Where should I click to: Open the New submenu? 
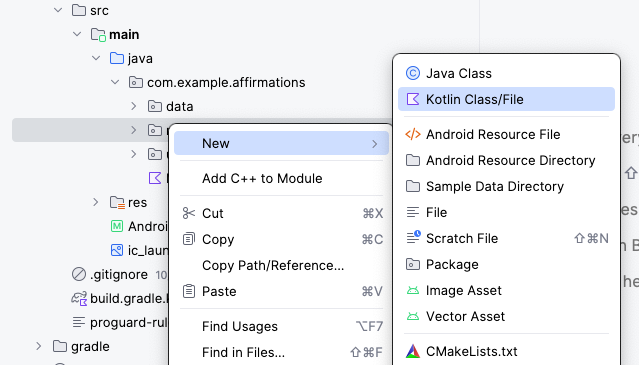[281, 143]
